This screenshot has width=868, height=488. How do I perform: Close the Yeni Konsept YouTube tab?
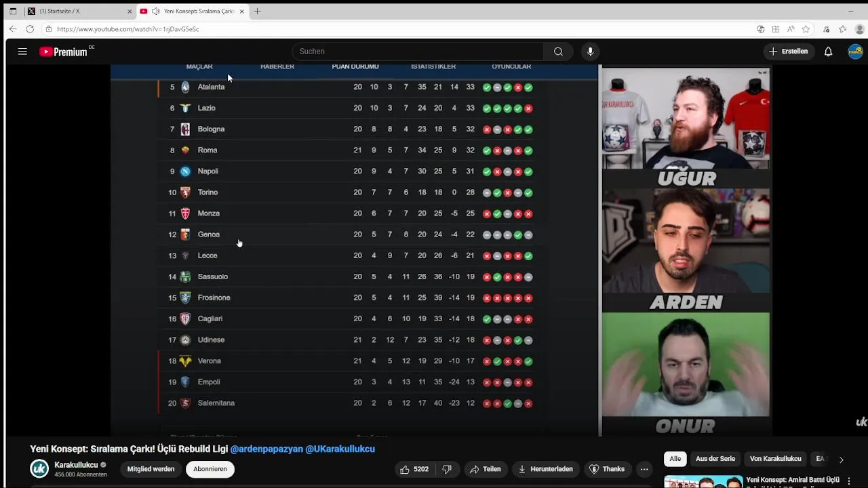241,12
